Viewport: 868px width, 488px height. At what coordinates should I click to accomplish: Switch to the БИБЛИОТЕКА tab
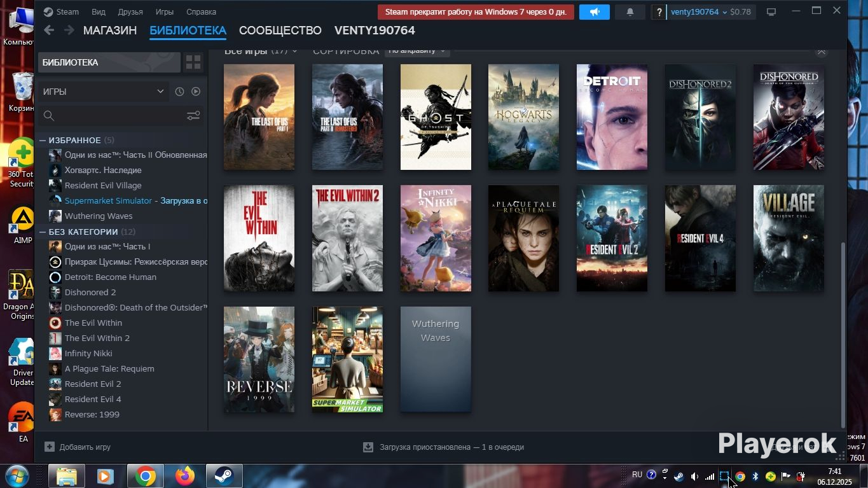pyautogui.click(x=188, y=31)
